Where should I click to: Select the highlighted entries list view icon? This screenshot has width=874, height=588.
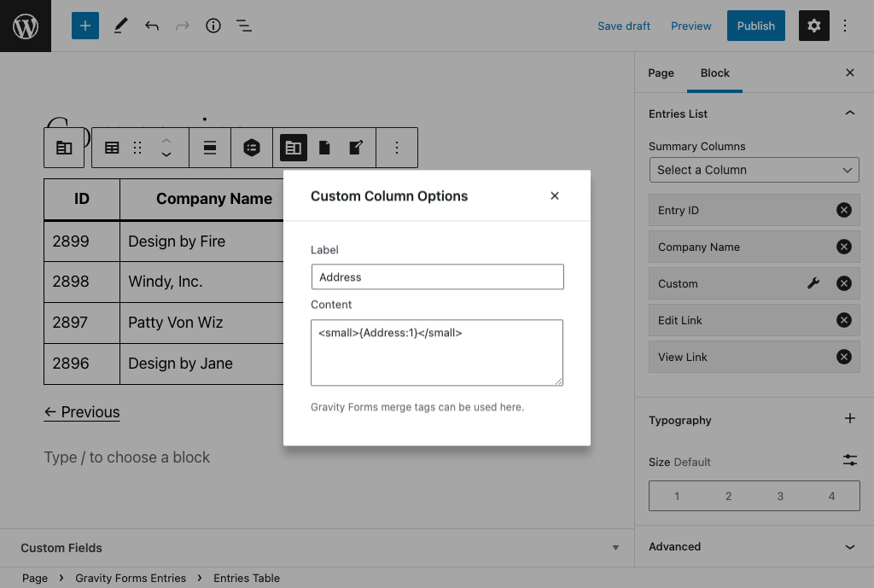coord(294,148)
